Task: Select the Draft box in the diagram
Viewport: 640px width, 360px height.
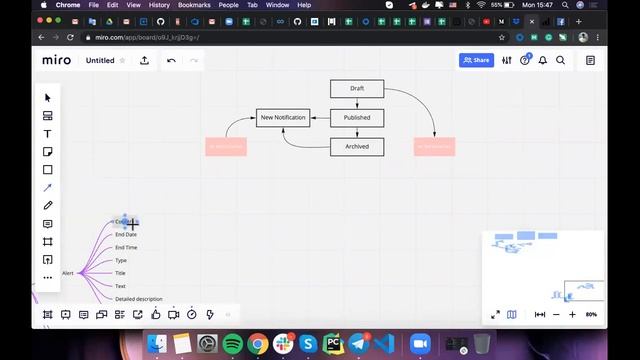Action: [x=357, y=89]
